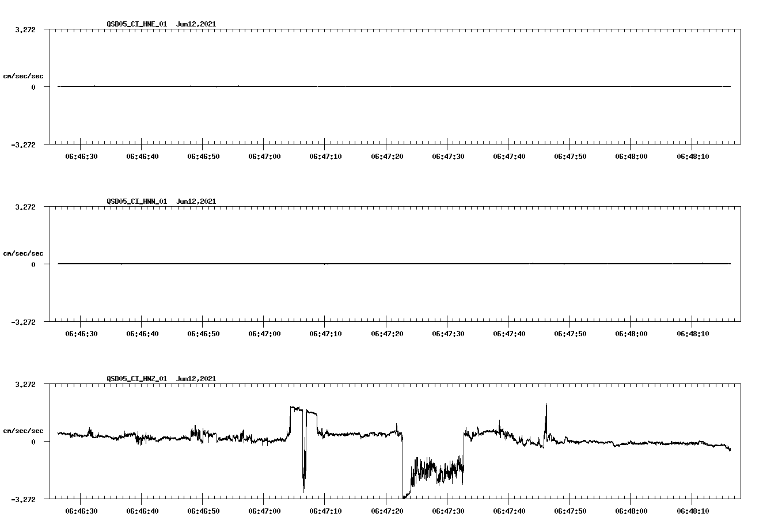This screenshot has height=532, width=782.
Task: Click the 06:46:50 time label under HNZ plot
Action: tap(203, 511)
